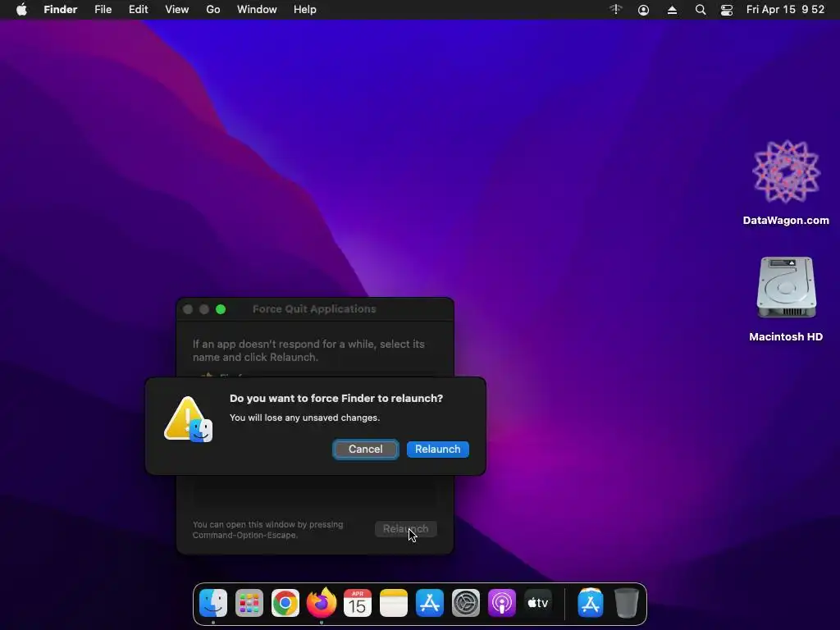Click the user account icon in menu bar
Screen dimensions: 840x630
tap(643, 10)
